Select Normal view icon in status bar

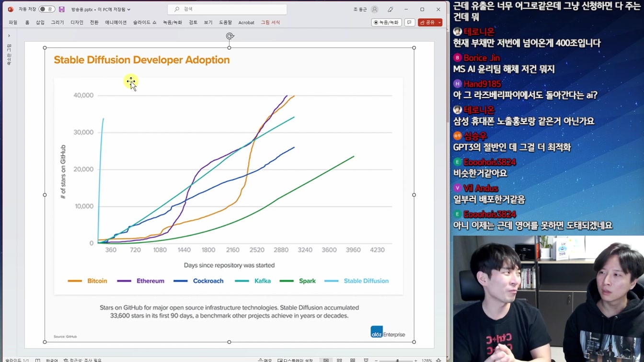point(326,360)
